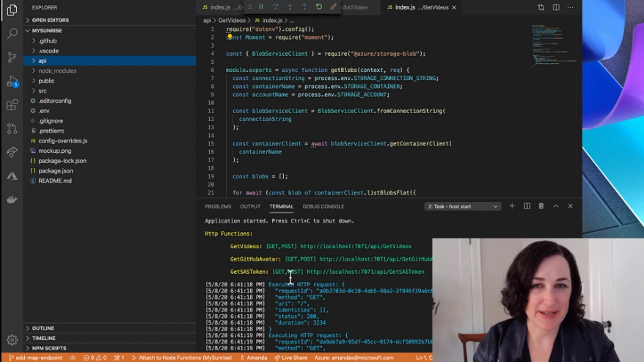
Task: Open the terminal selector dropdown
Action: pos(463,206)
